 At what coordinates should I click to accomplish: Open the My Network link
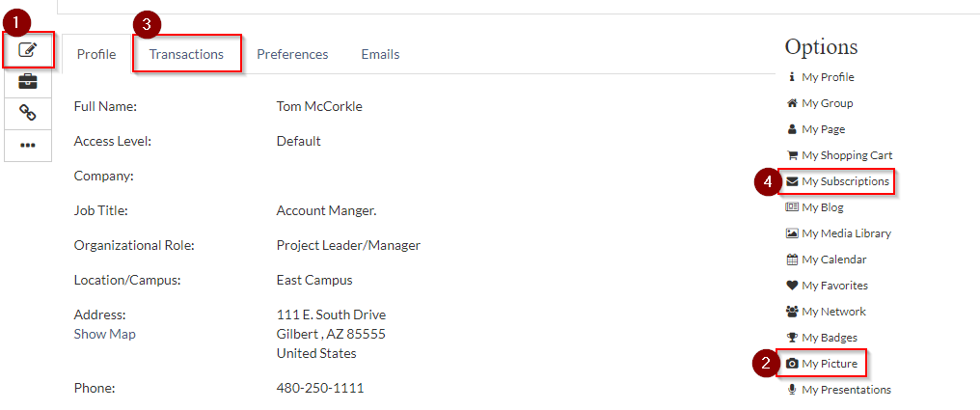coord(833,312)
